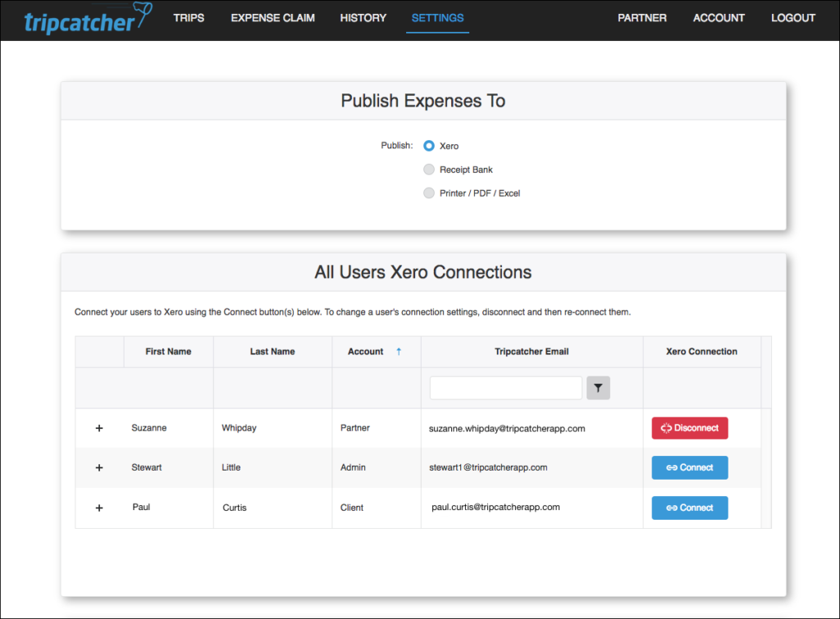
Task: Open the Account menu item
Action: [x=719, y=18]
